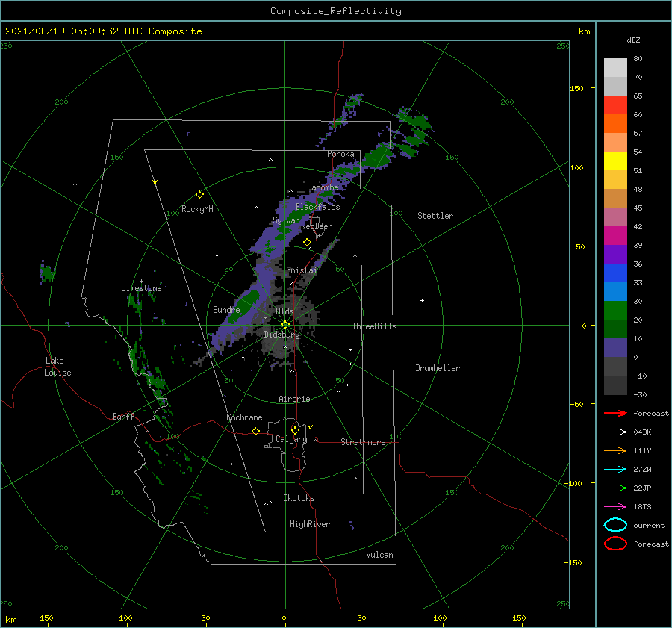
Task: Click the Strathmore town label
Action: 363,442
